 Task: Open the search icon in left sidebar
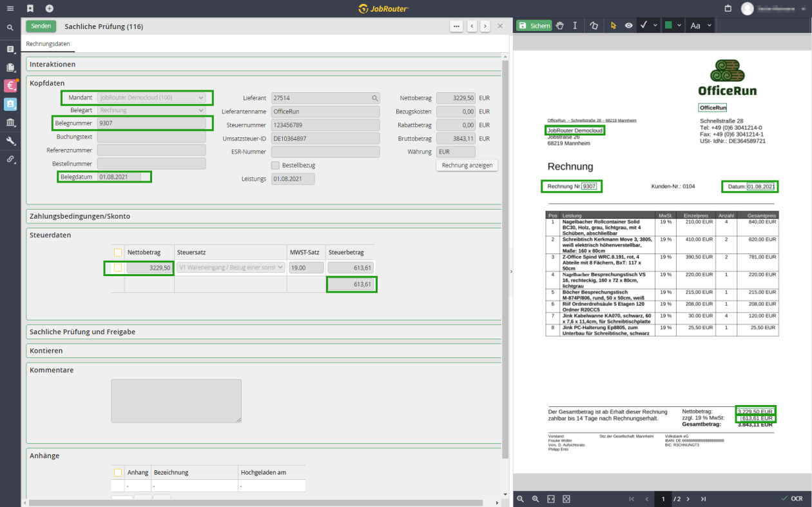(10, 28)
